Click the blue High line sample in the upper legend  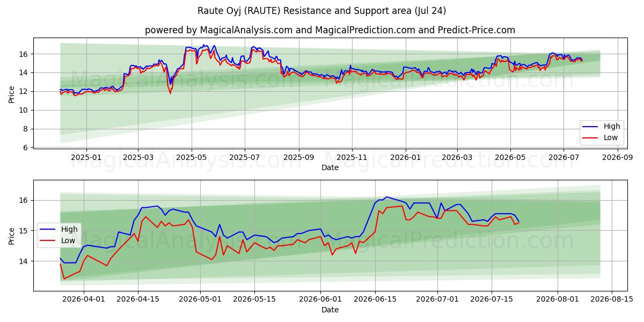pyautogui.click(x=591, y=127)
